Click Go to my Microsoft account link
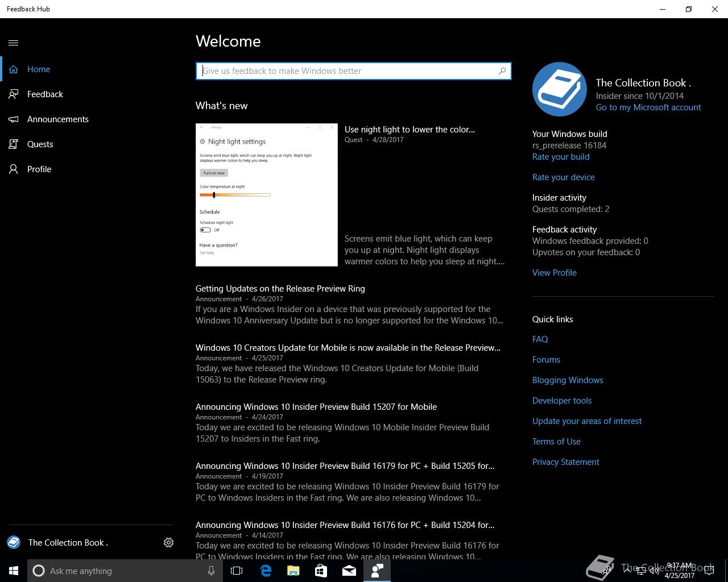The height and width of the screenshot is (582, 728). click(648, 107)
